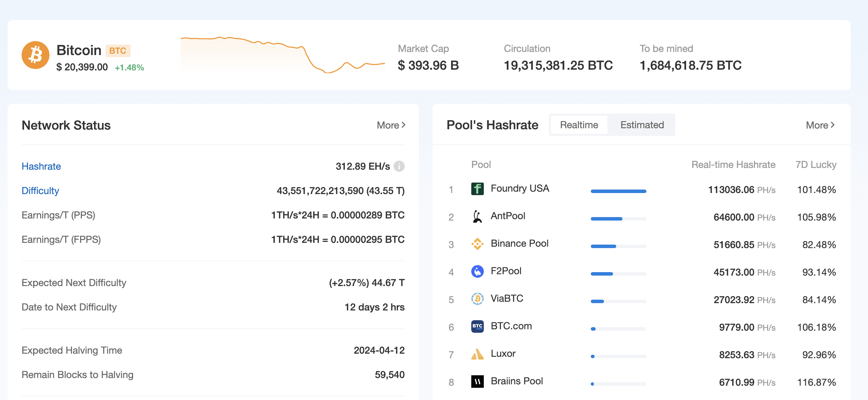This screenshot has height=400, width=868.
Task: Select the F2Pool icon
Action: coord(477,271)
